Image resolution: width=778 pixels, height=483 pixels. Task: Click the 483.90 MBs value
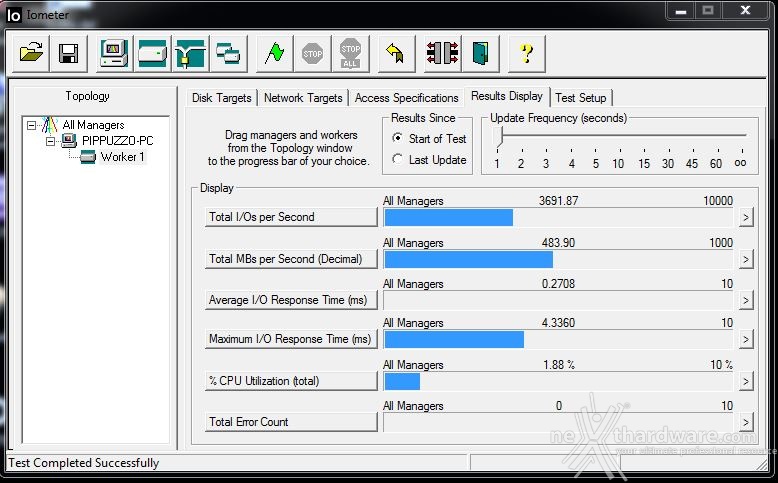point(558,242)
